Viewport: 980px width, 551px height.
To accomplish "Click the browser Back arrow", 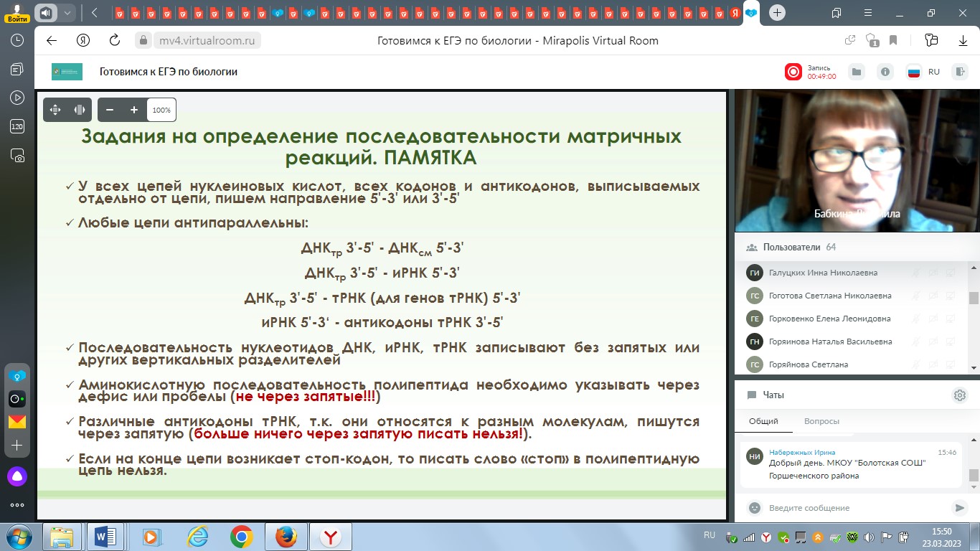I will point(51,41).
